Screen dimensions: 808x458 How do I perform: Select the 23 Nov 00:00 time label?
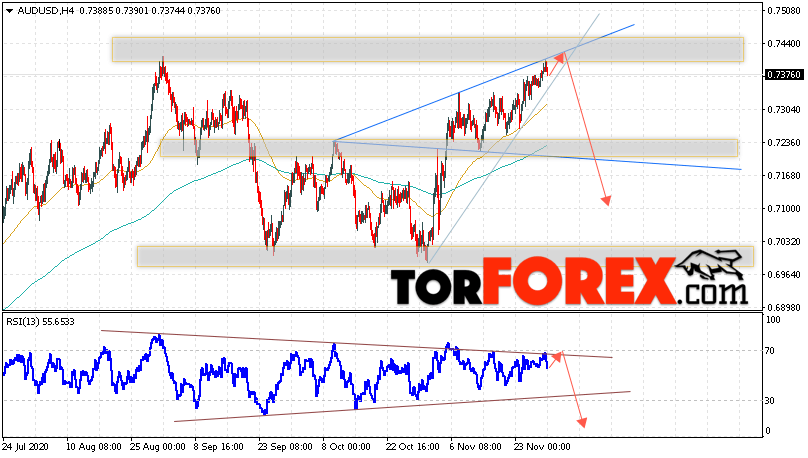point(543,446)
